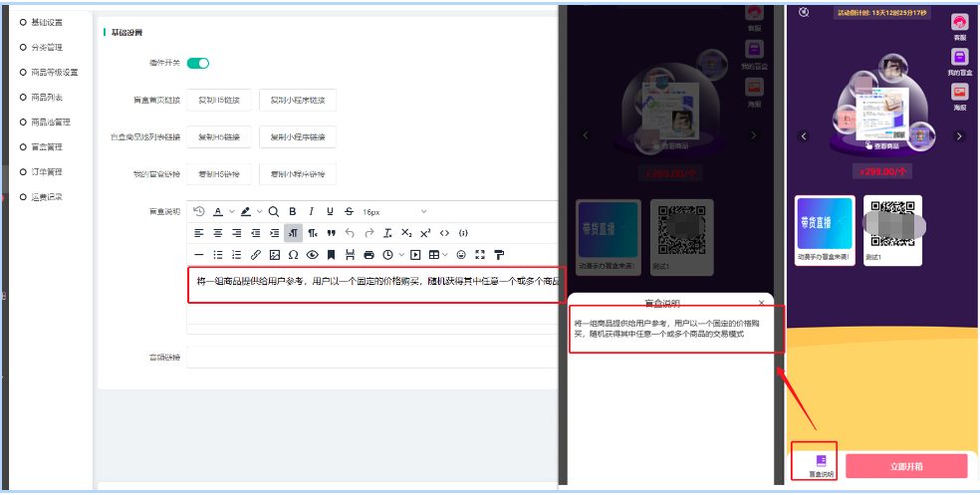Undo the last edit in the editor
The height and width of the screenshot is (495, 980).
[x=350, y=233]
